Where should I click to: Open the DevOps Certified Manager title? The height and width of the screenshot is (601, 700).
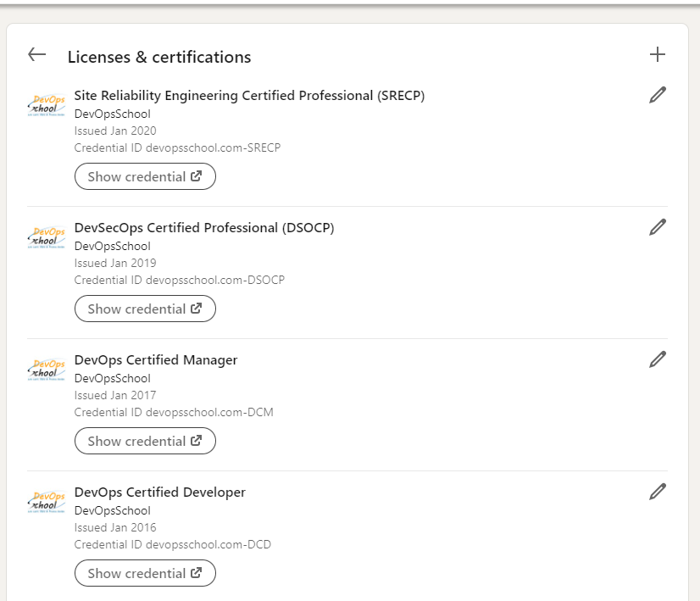tap(156, 360)
